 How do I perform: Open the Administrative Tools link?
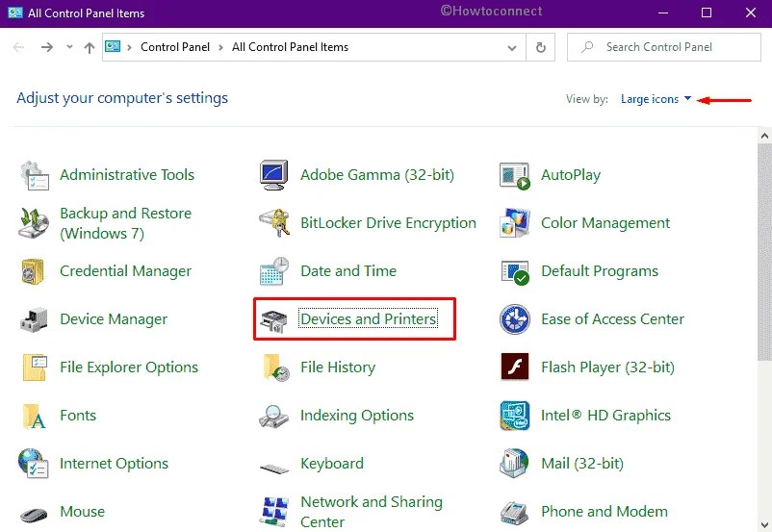click(127, 175)
